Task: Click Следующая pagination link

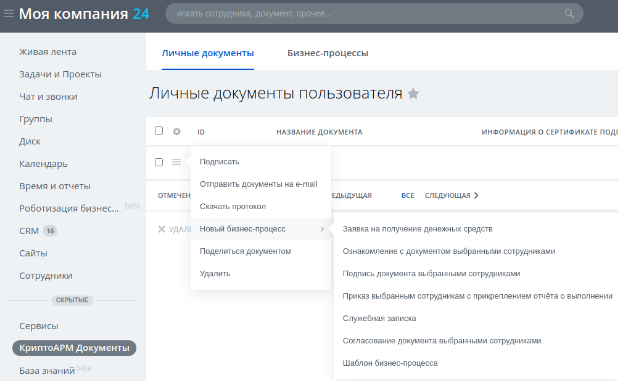Action: coord(448,195)
